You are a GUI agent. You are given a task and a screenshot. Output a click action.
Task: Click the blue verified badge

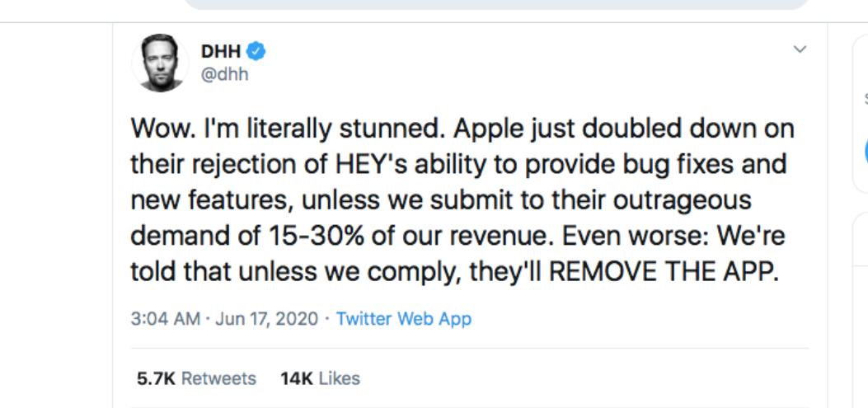click(x=256, y=54)
